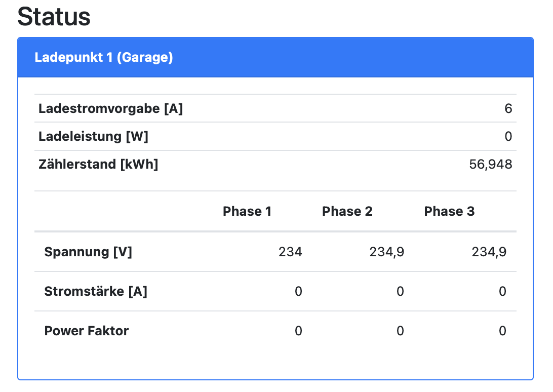Click the Phase 1 Stromstärke value
Screen dimensions: 553x392
[298, 291]
